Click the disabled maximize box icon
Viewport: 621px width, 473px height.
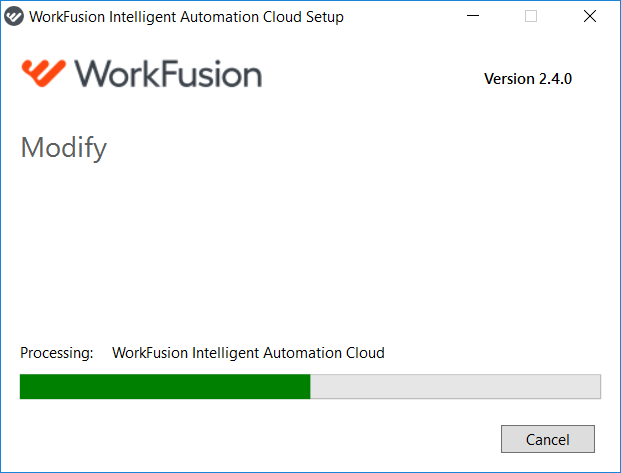(x=531, y=16)
